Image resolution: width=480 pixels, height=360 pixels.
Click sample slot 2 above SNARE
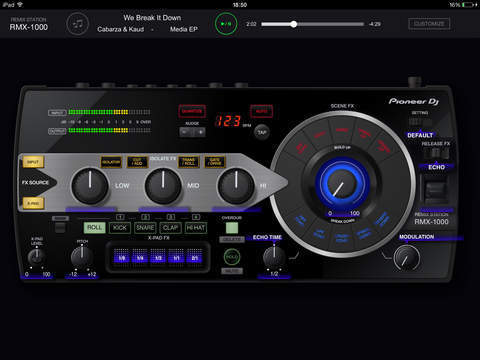pos(145,217)
